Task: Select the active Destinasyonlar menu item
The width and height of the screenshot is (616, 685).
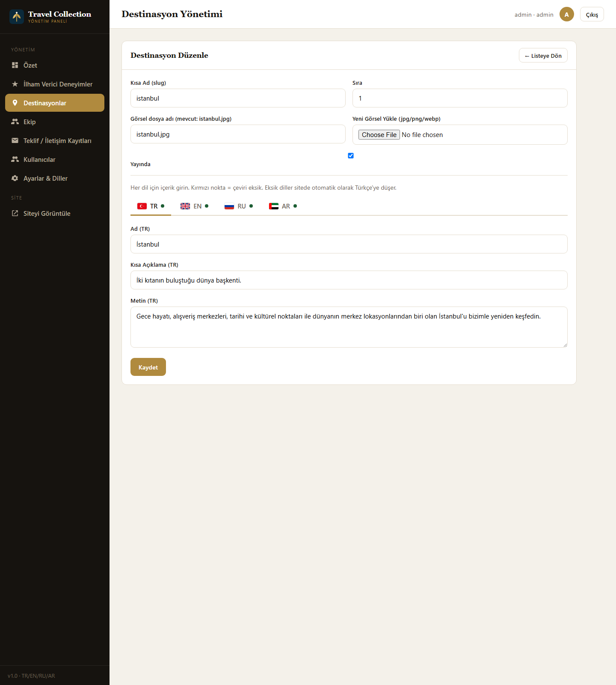Action: click(x=55, y=103)
